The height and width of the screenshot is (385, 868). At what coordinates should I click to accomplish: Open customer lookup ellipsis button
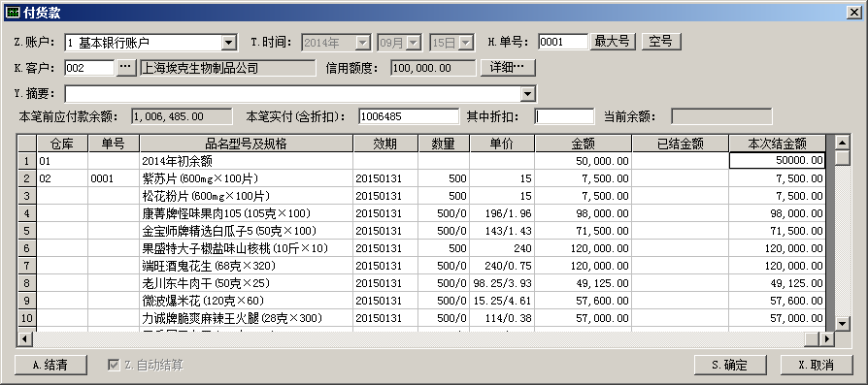[127, 68]
